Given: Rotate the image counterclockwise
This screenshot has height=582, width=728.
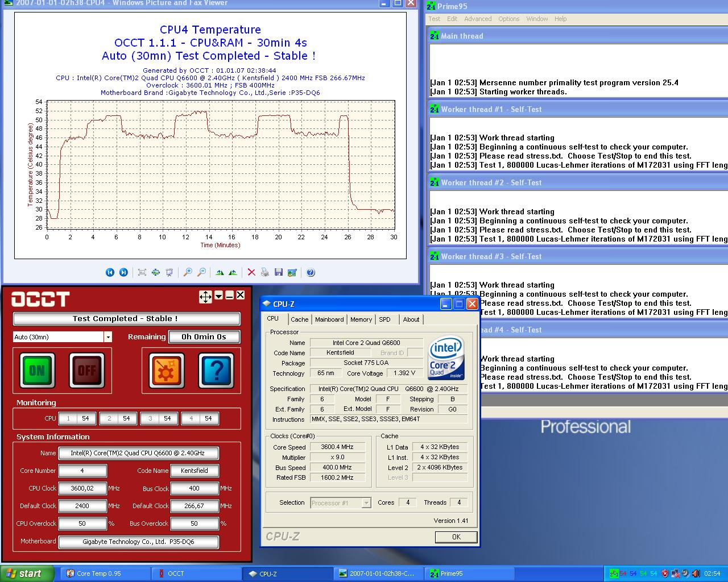Looking at the screenshot, I should (x=233, y=273).
